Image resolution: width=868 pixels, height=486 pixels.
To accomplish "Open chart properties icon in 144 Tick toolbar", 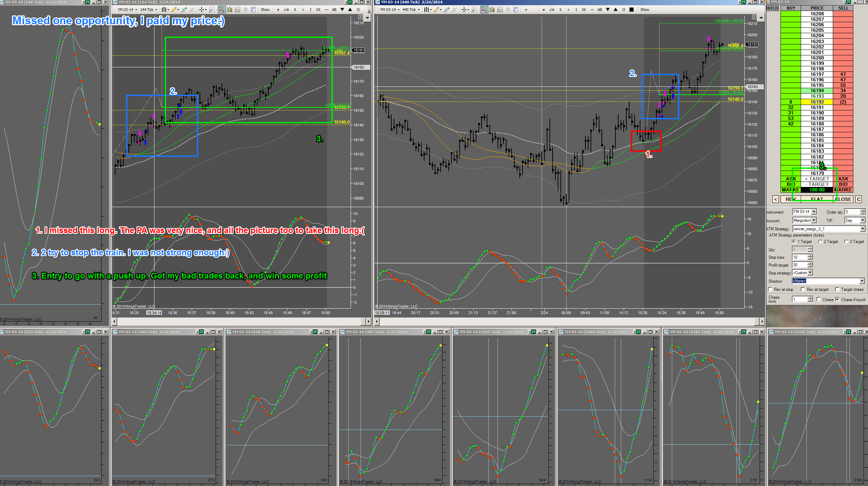I will [x=253, y=10].
